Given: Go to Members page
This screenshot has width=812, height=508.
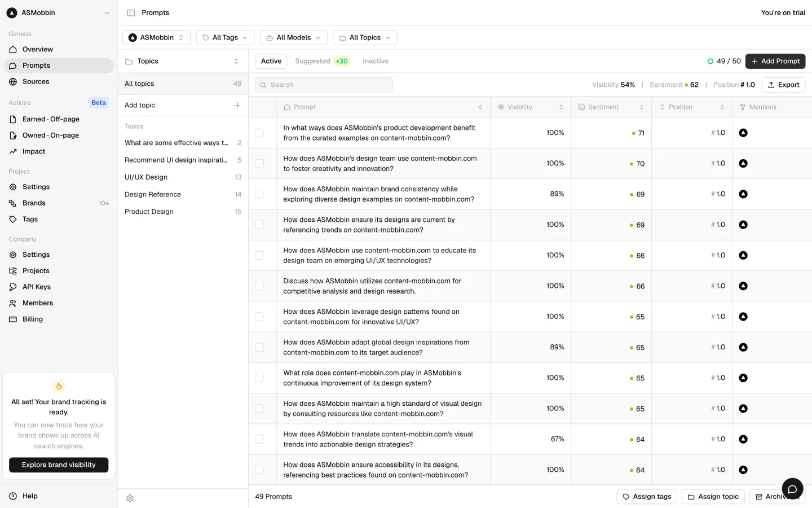Looking at the screenshot, I should [x=59, y=303].
